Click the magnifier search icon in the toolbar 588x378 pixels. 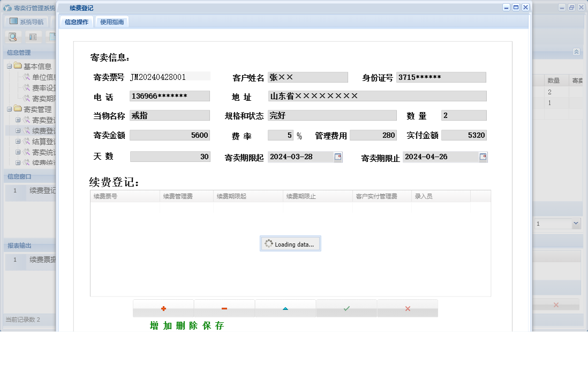(x=12, y=36)
